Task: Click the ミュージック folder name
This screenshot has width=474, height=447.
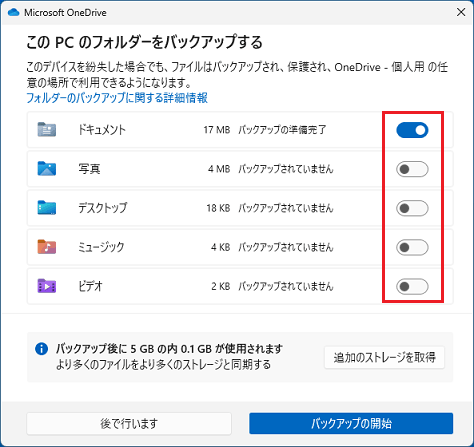Action: (x=101, y=247)
